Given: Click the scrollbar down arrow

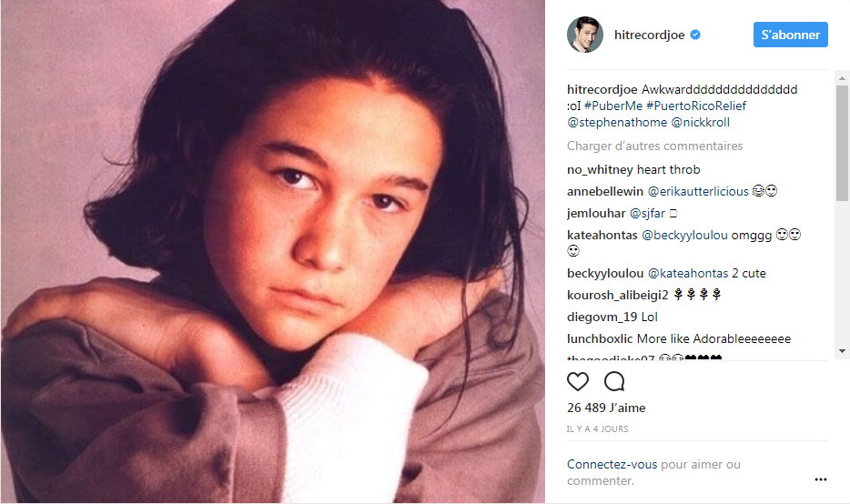Looking at the screenshot, I should click(x=843, y=351).
